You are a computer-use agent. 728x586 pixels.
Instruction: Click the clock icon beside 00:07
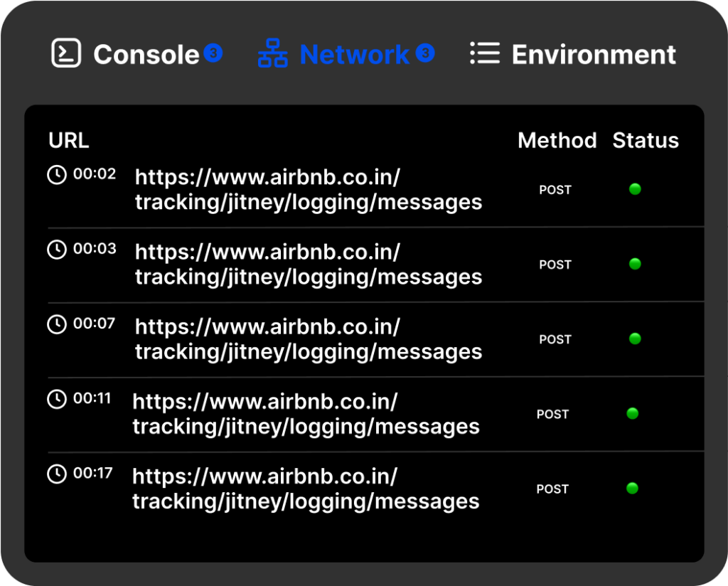(x=57, y=324)
